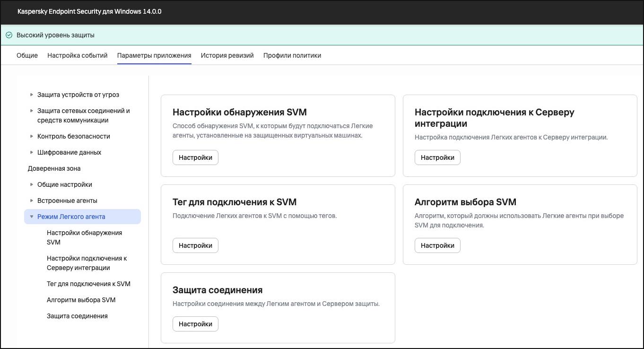Go to Профили политики tab
This screenshot has width=644, height=349.
(x=292, y=55)
